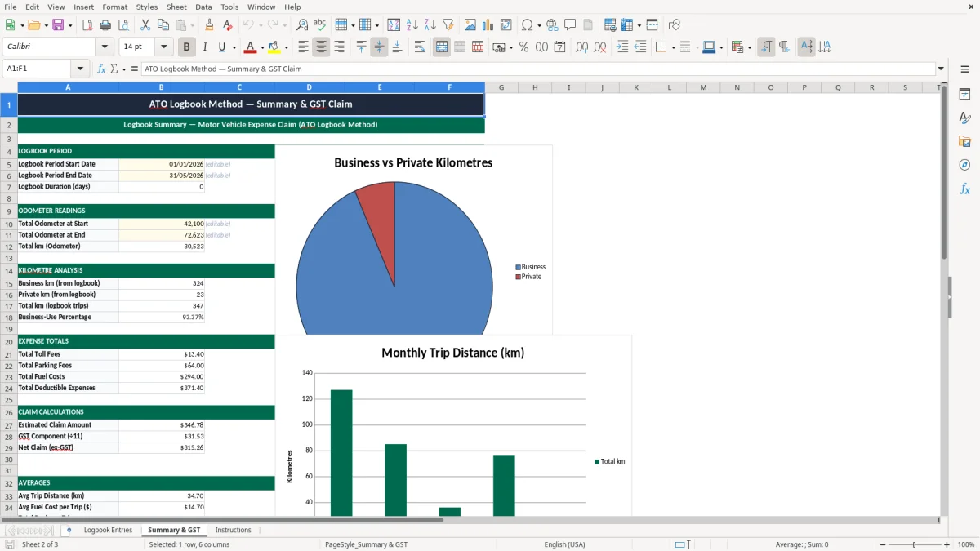Image resolution: width=980 pixels, height=551 pixels.
Task: Open the sidebar Gallery panel icon
Action: point(964,142)
